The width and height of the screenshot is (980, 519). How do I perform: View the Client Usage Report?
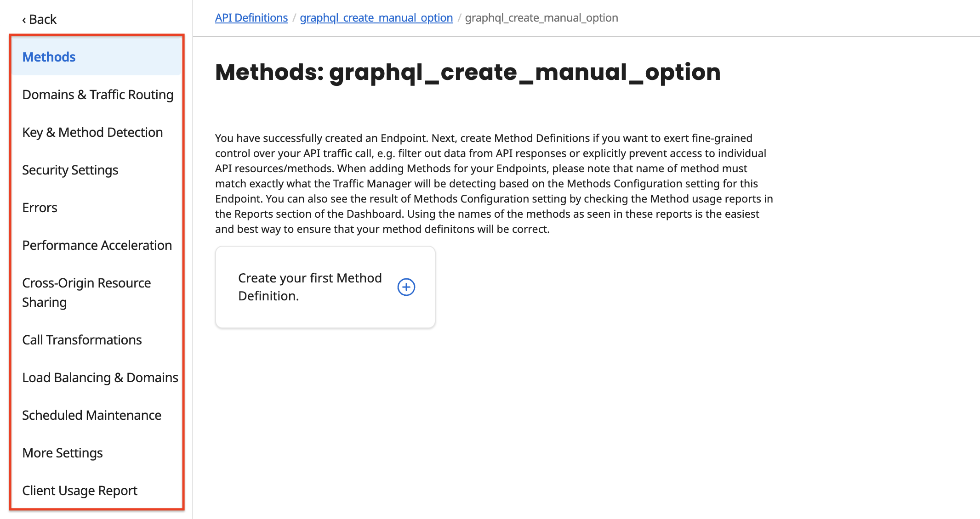tap(80, 491)
